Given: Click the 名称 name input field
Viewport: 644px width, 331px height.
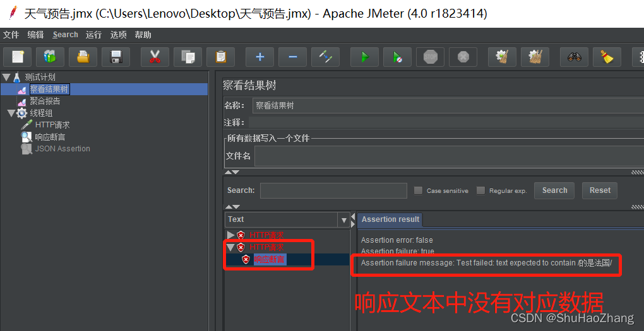Looking at the screenshot, I should pos(448,105).
